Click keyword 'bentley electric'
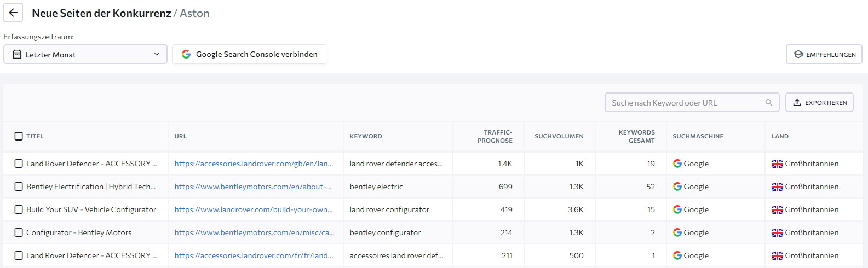 pos(376,187)
